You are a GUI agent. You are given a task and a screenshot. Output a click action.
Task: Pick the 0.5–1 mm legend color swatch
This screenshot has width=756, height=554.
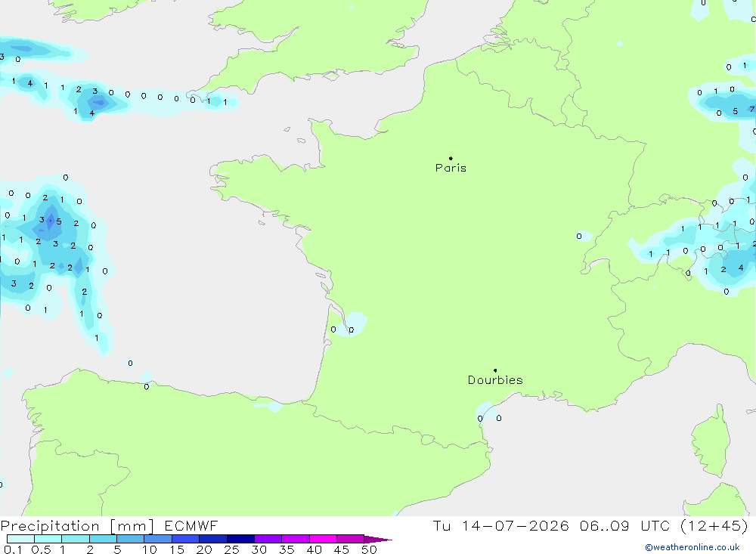(x=48, y=539)
